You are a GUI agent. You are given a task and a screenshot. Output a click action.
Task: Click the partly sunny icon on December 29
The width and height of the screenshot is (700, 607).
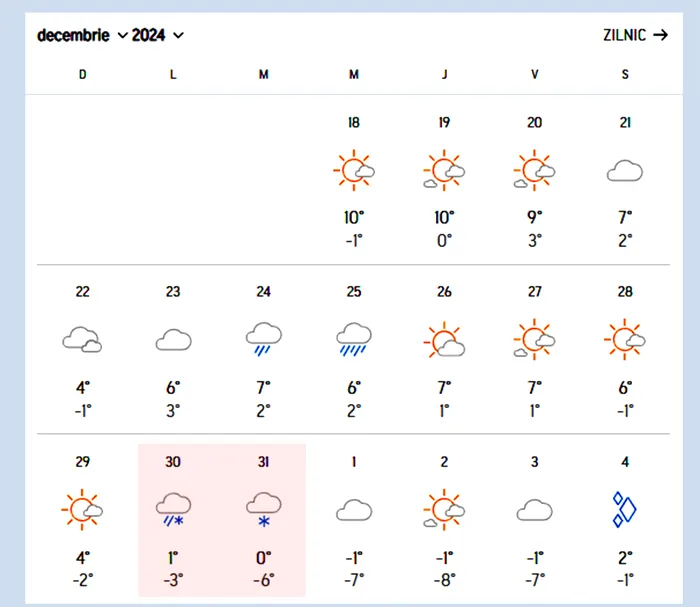point(83,510)
